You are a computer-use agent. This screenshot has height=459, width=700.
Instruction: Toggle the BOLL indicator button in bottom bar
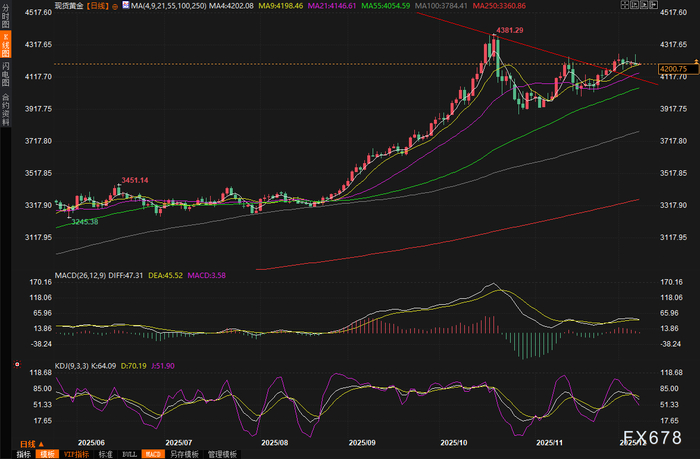point(129,454)
